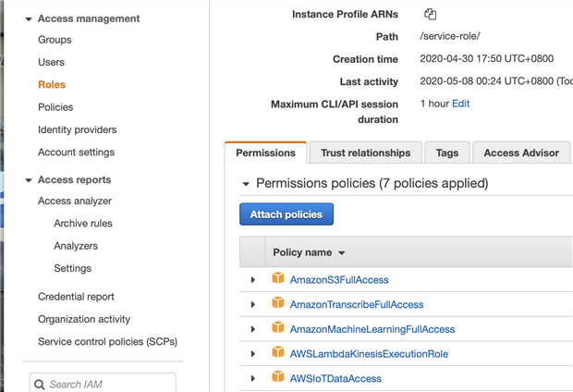The width and height of the screenshot is (573, 392).
Task: Open the Access Advisor tab
Action: tap(521, 153)
